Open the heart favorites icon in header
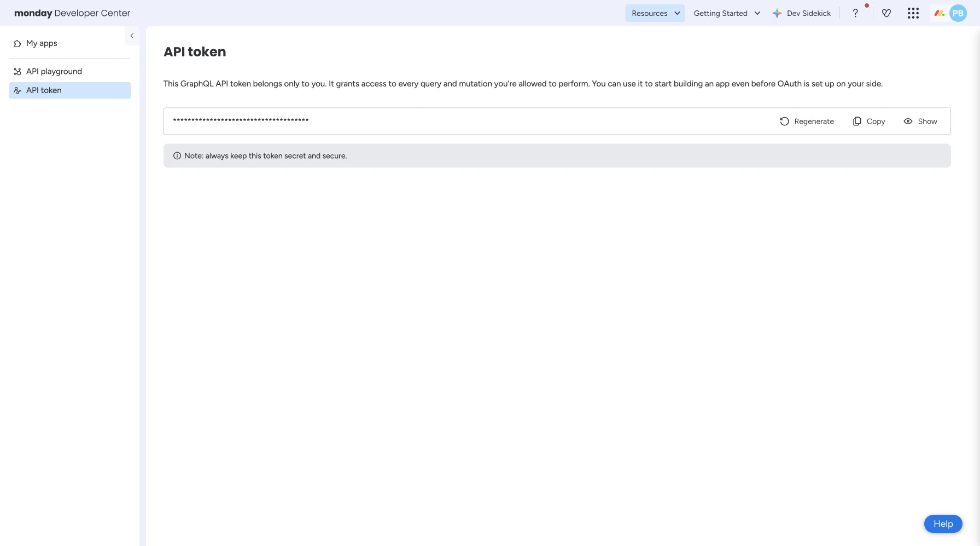Image resolution: width=980 pixels, height=546 pixels. point(886,13)
